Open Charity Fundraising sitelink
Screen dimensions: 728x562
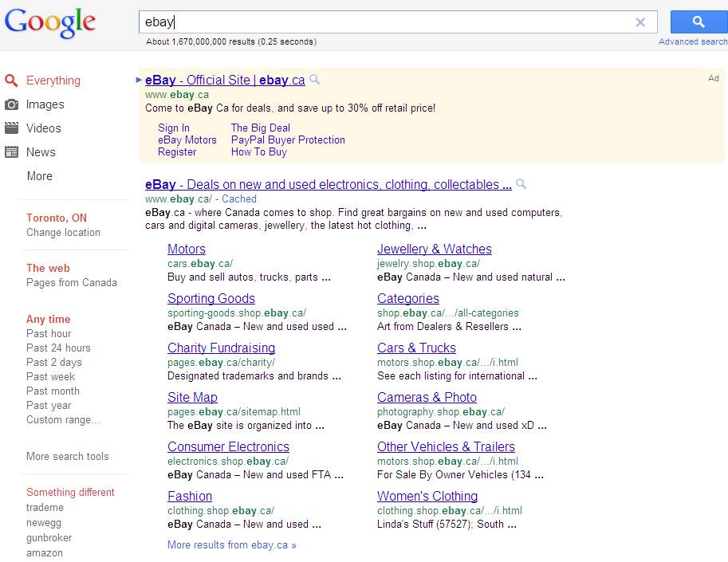coord(222,348)
